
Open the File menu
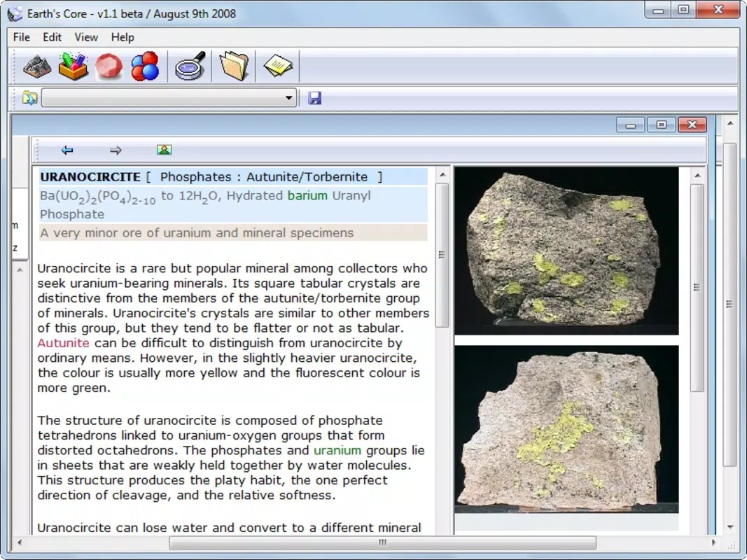click(22, 37)
